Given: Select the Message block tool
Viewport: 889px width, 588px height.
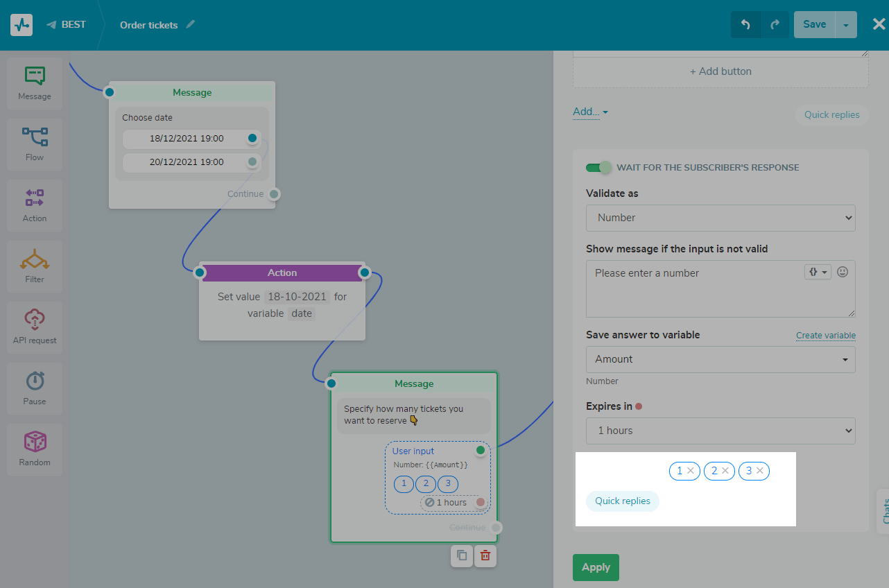Looking at the screenshot, I should pos(34,83).
